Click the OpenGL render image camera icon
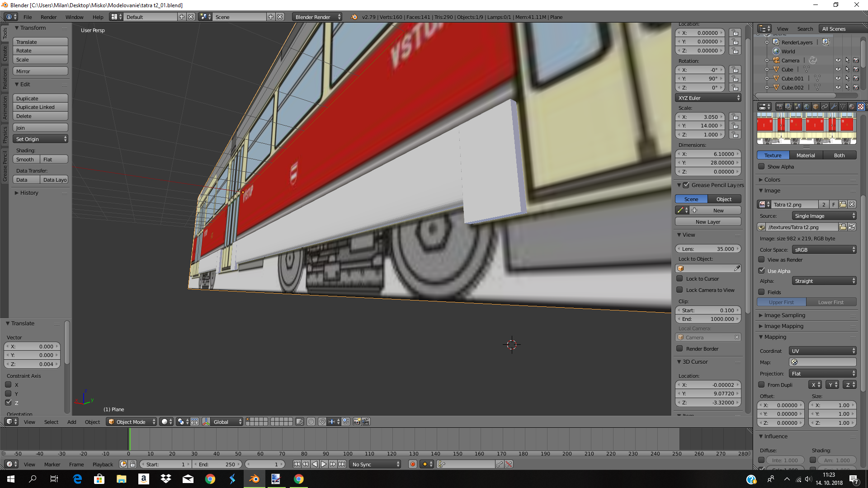Image resolution: width=868 pixels, height=488 pixels. pyautogui.click(x=357, y=422)
